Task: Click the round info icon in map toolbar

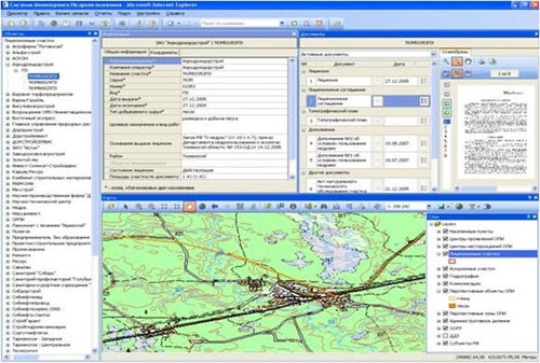Action: click(x=293, y=207)
